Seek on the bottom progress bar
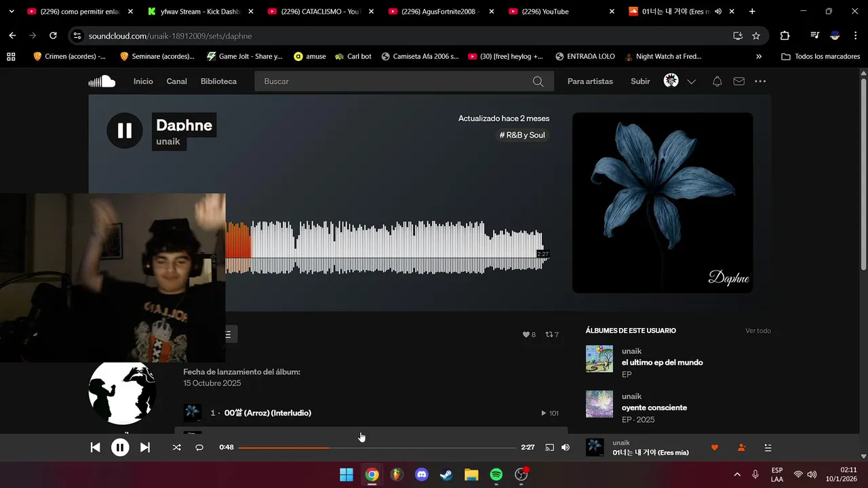 point(377,447)
